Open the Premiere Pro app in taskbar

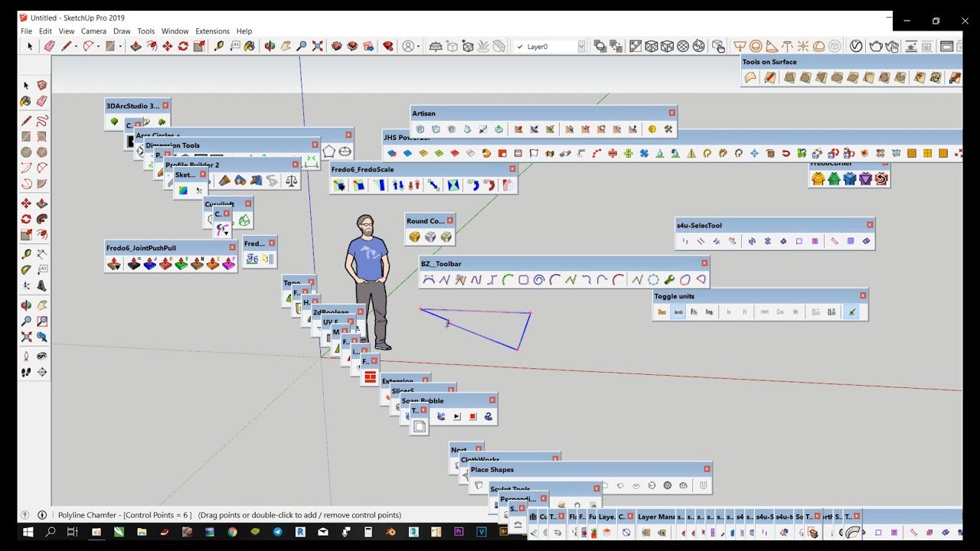[x=459, y=531]
